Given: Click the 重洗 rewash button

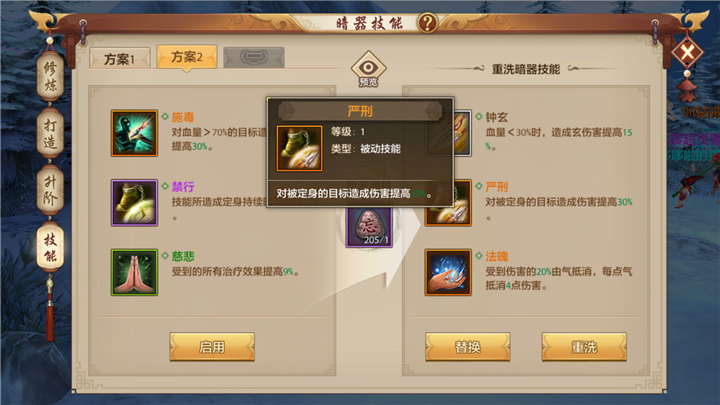Looking at the screenshot, I should tap(584, 347).
